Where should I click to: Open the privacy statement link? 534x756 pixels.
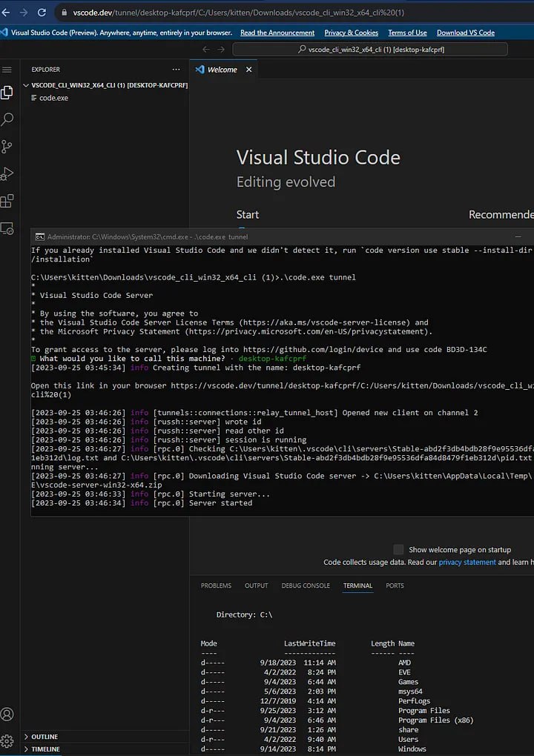click(x=467, y=562)
